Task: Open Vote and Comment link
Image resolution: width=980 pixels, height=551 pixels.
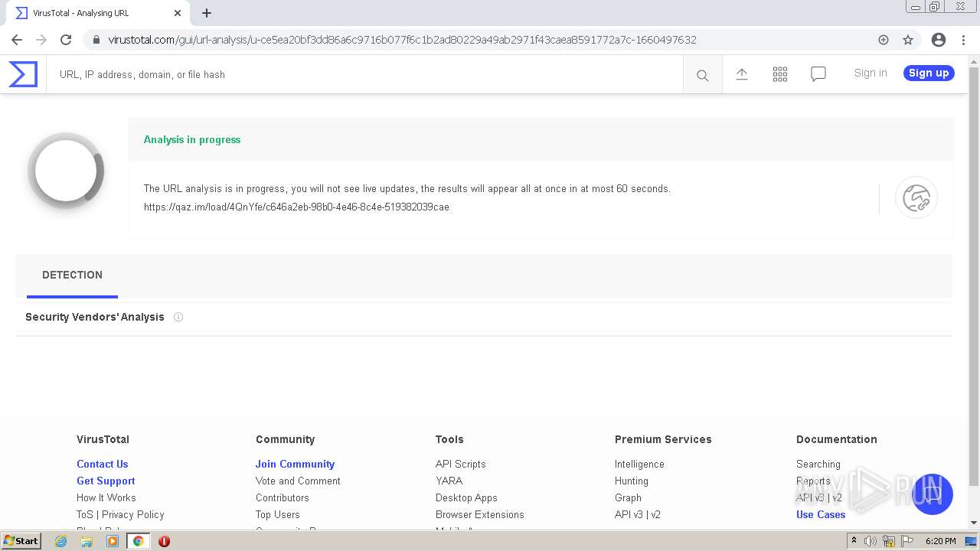Action: [x=298, y=481]
